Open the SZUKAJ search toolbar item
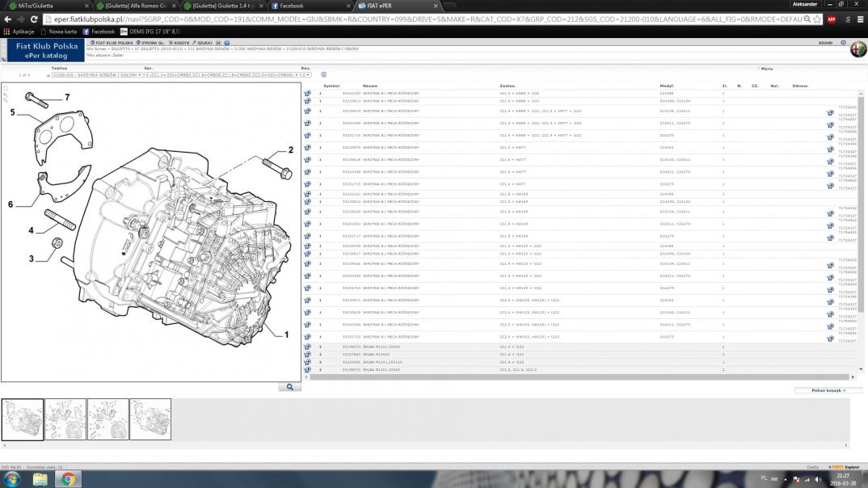 pos(203,43)
